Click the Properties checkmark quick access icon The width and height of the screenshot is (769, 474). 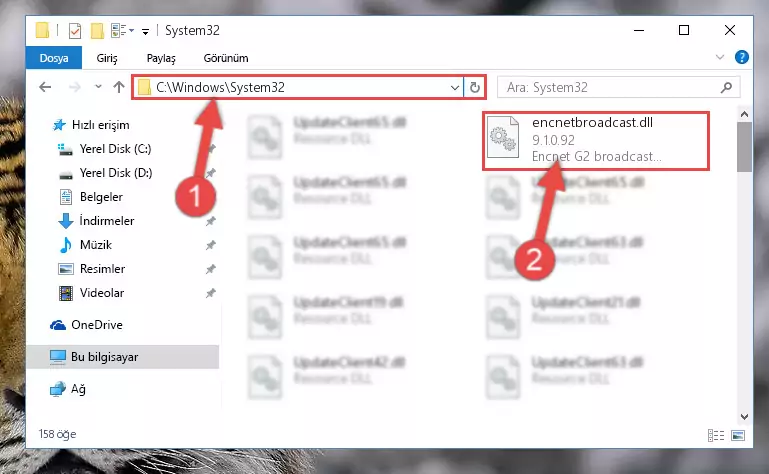point(75,31)
